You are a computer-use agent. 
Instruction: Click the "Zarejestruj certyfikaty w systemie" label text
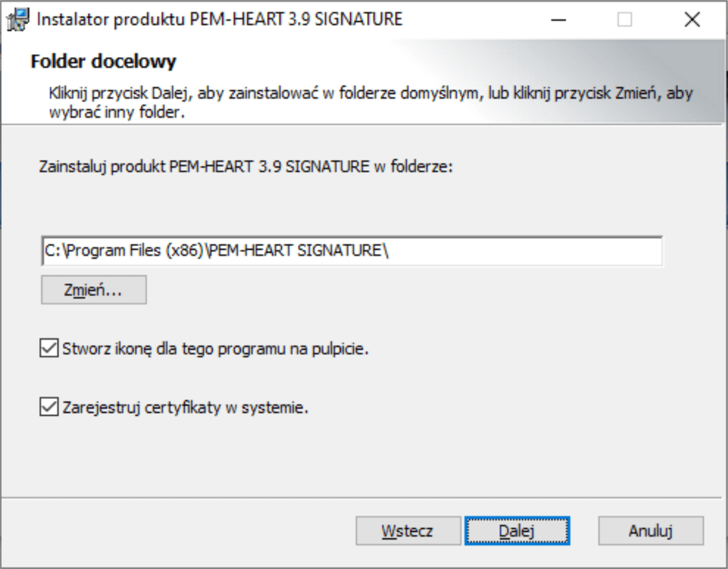[185, 408]
